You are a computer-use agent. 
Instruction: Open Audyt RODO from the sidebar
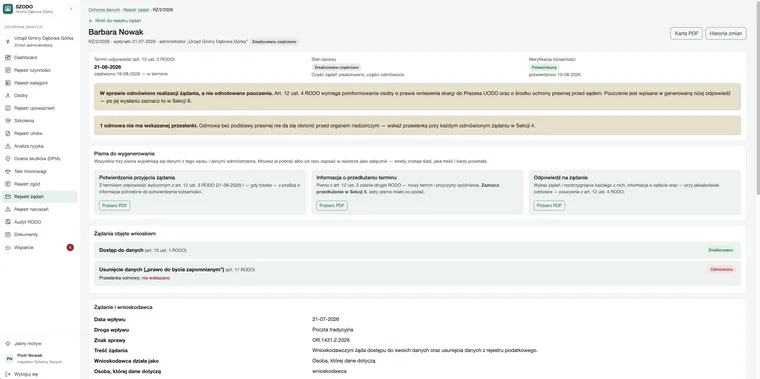[39, 222]
